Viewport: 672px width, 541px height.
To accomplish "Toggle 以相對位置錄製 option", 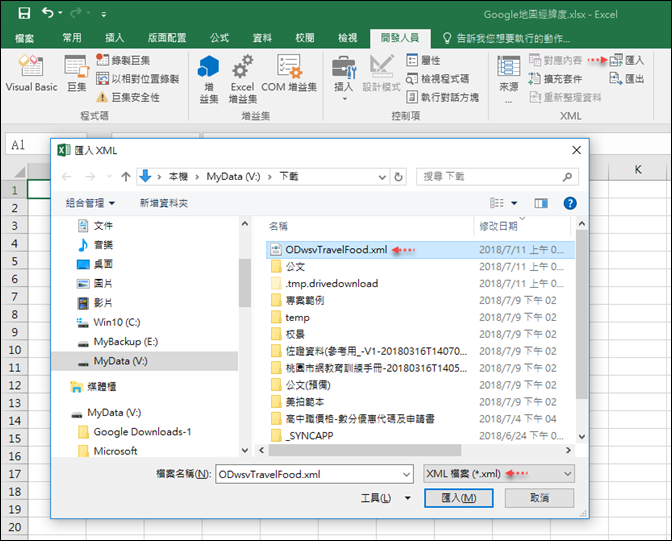I will click(138, 79).
